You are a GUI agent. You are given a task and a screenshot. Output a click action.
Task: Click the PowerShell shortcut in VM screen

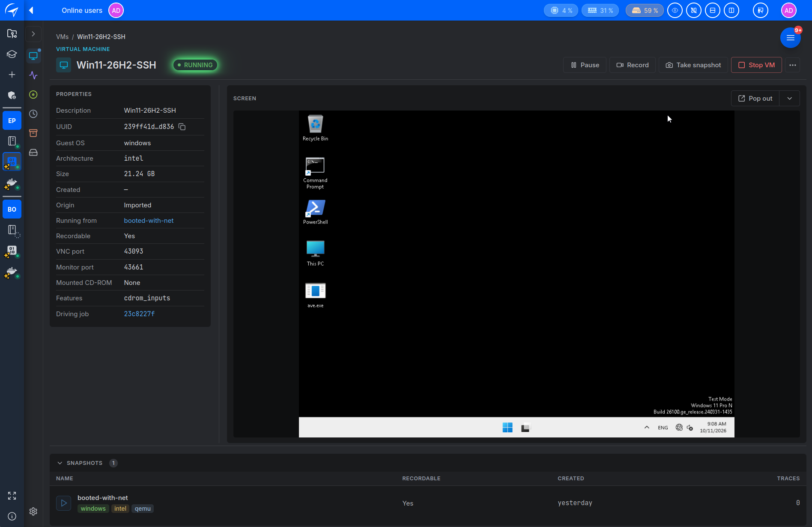point(315,212)
